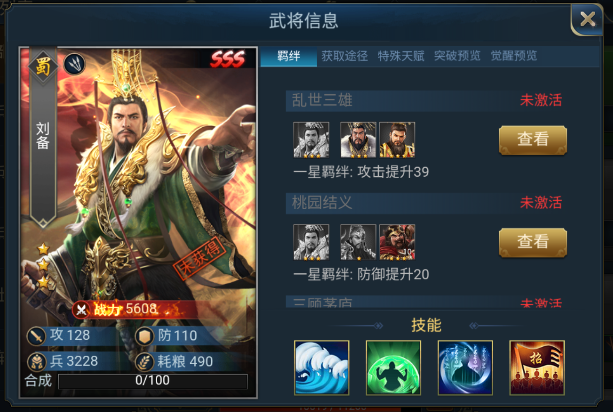Close the 武将信息 dialog

tap(587, 19)
